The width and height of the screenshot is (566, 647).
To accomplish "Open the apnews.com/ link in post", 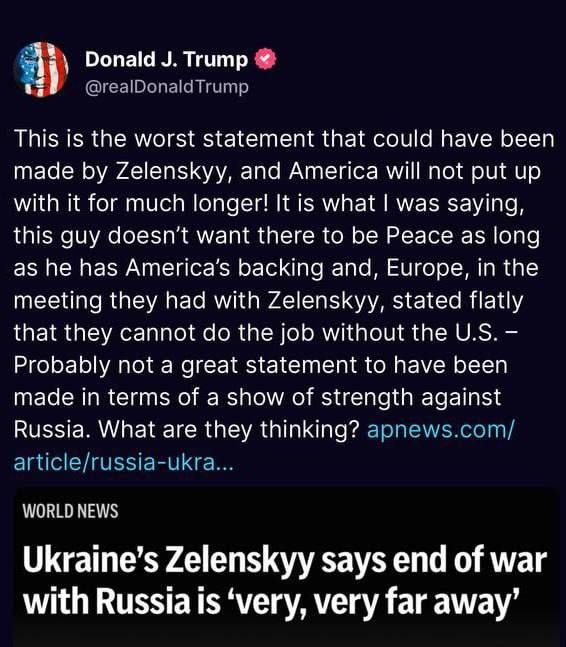I will pos(441,430).
